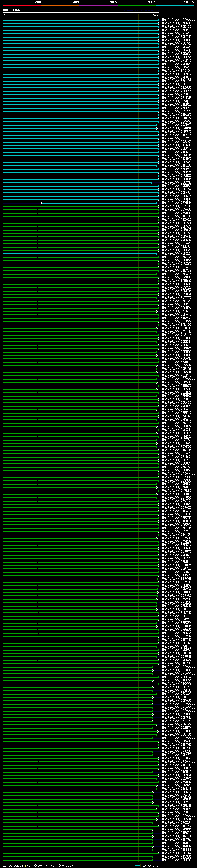Select hit label UniRef100_B8LPY2

tap(177, 169)
